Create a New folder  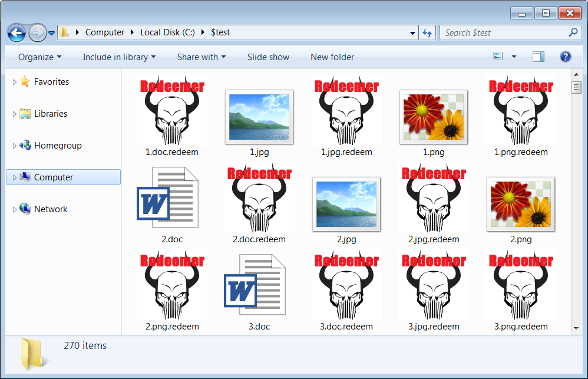[332, 57]
